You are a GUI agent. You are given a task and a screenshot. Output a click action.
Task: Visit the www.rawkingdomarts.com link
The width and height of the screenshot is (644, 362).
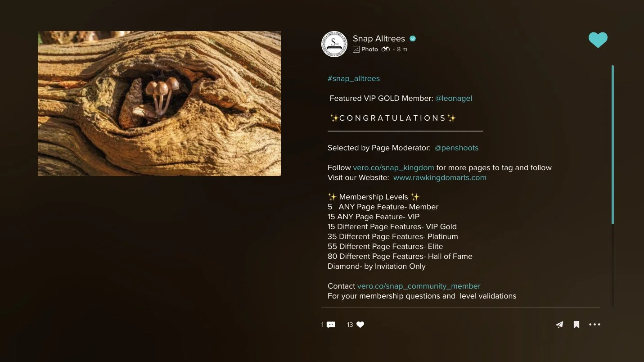[440, 177]
